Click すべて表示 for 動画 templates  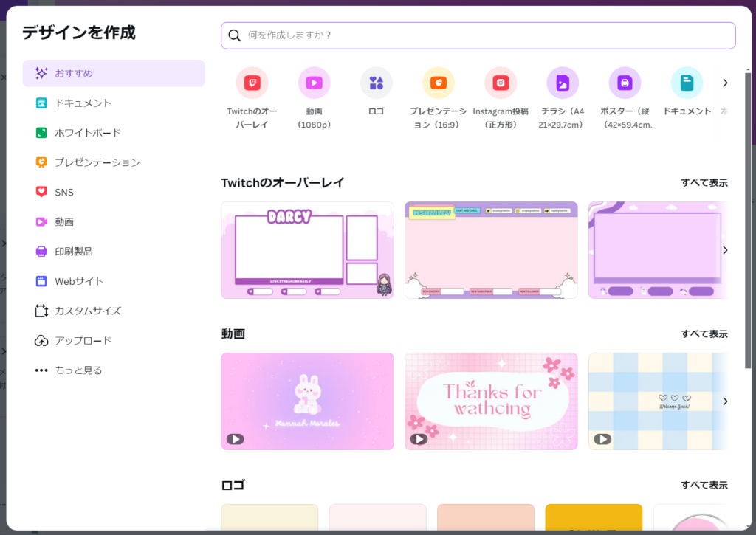(704, 334)
